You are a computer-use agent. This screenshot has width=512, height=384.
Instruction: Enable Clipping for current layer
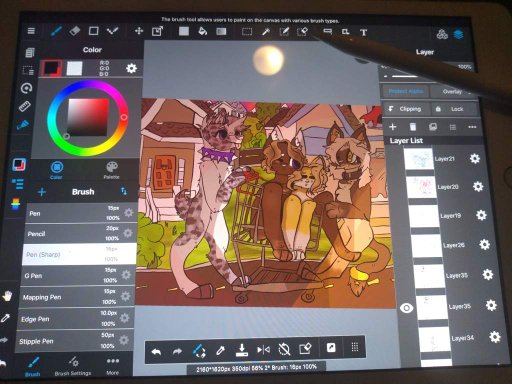coord(405,109)
